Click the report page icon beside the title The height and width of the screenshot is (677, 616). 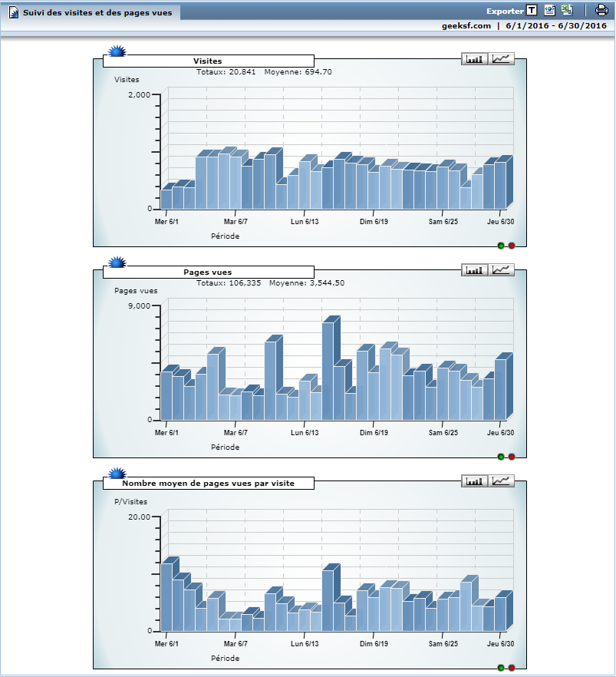click(x=14, y=12)
